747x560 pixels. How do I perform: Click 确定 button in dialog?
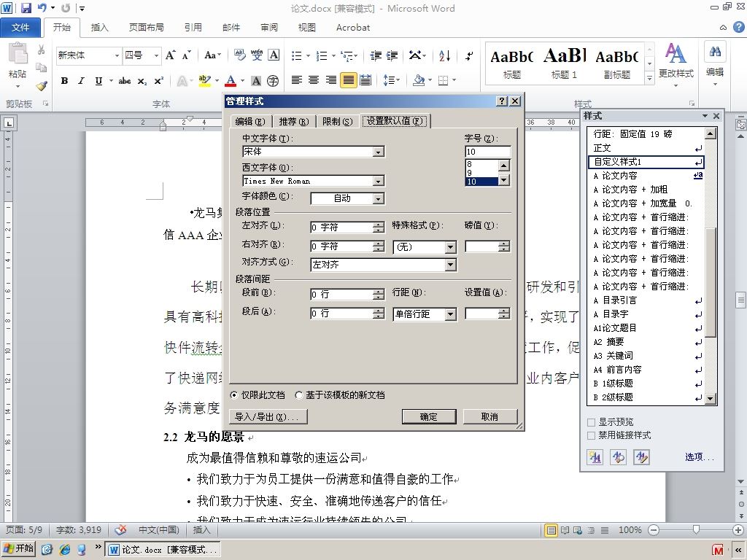click(x=429, y=416)
